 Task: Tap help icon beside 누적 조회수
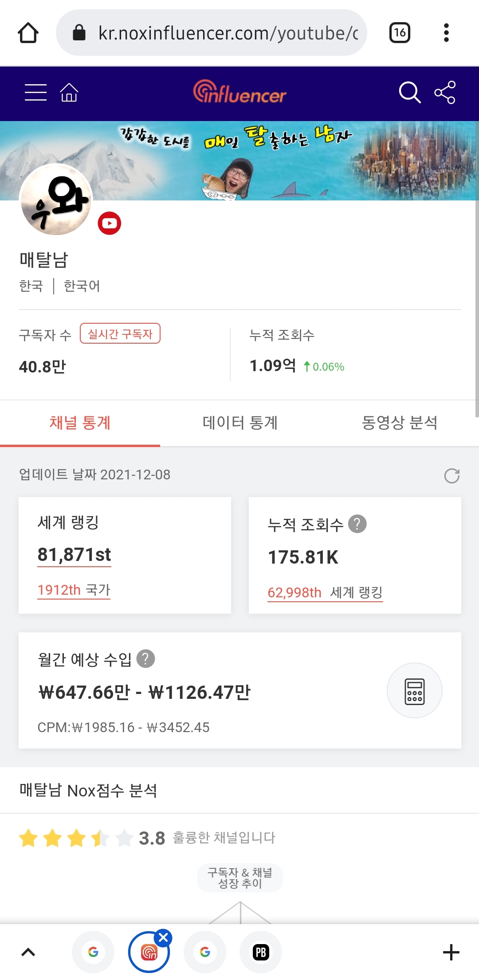click(357, 524)
